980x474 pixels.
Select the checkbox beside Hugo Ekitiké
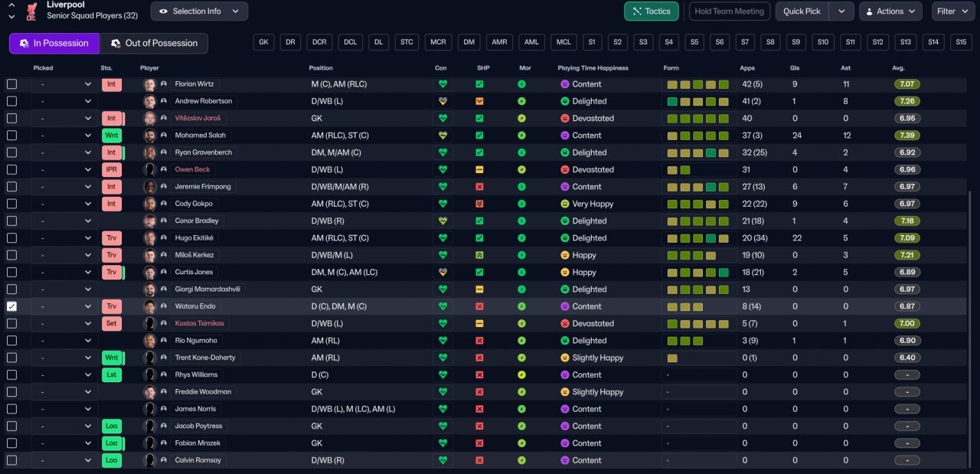coord(11,238)
